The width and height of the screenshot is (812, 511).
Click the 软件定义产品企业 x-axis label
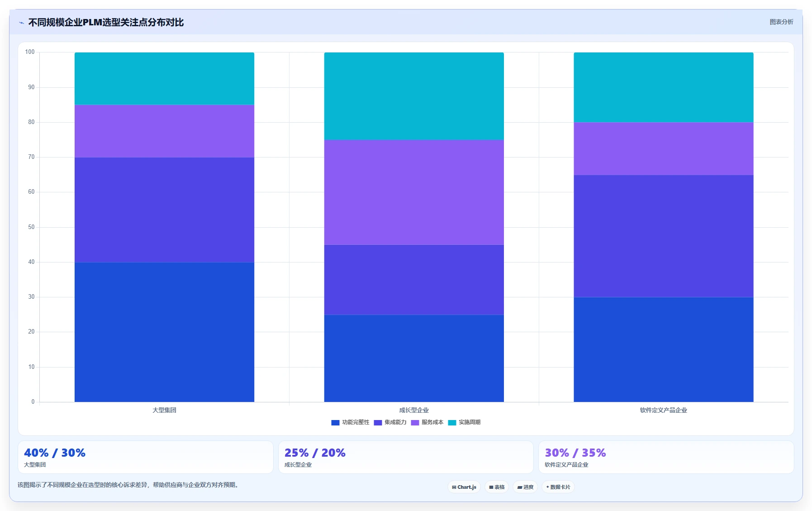pos(664,410)
